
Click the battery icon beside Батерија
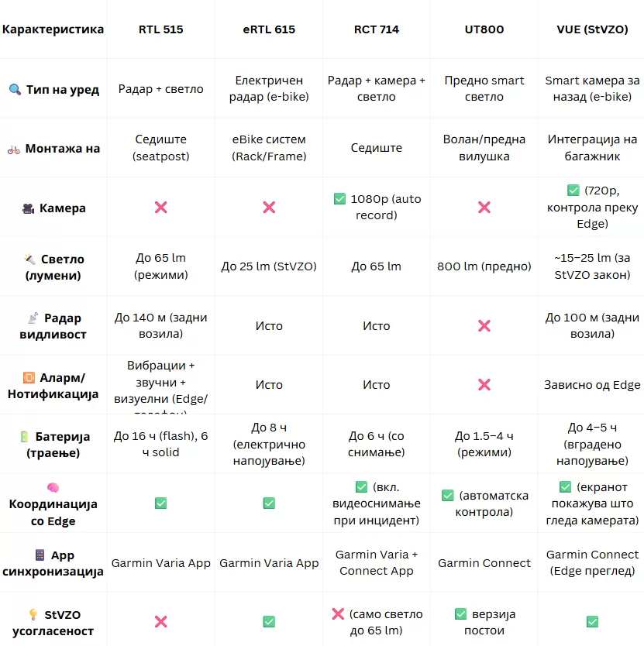(x=24, y=436)
